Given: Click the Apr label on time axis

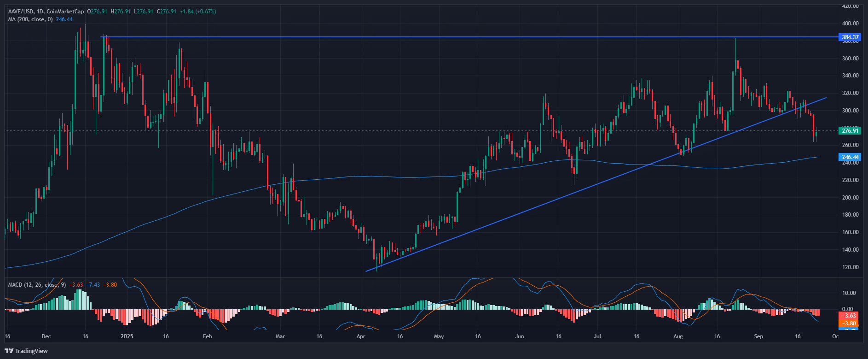Looking at the screenshot, I should click(361, 336).
